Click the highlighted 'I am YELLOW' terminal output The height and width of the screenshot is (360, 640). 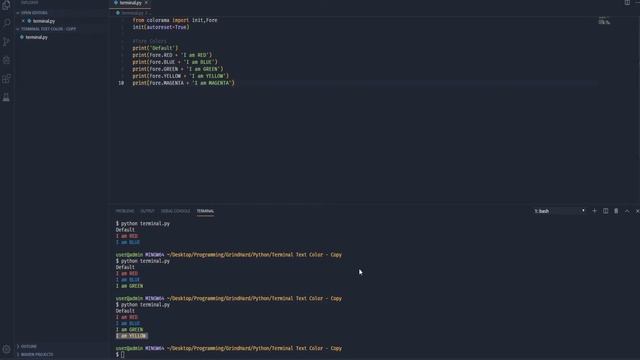pos(132,336)
